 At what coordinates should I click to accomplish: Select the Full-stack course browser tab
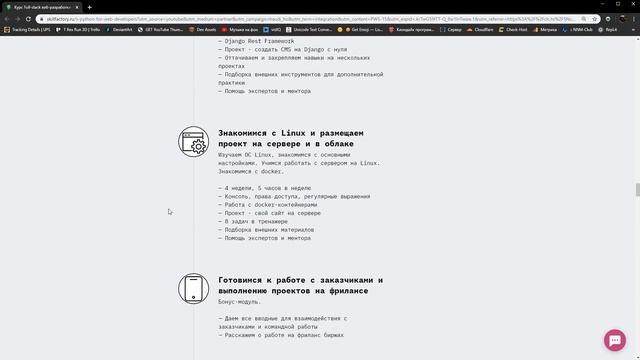42,7
